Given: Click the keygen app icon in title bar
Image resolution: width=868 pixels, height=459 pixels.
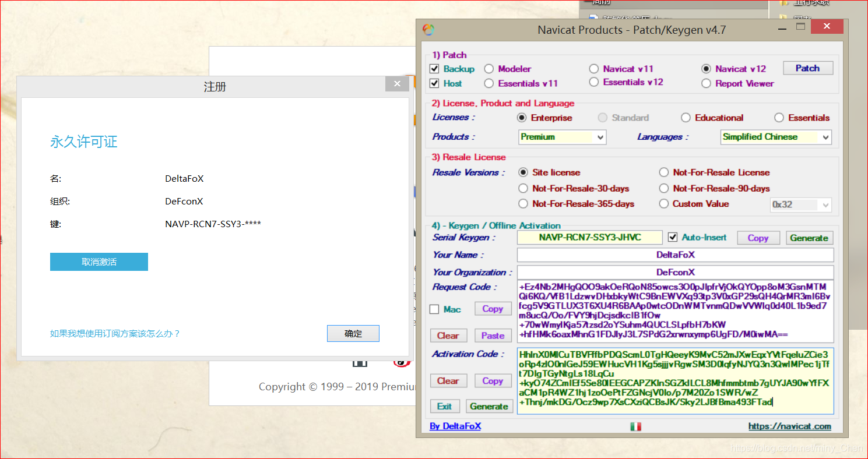Looking at the screenshot, I should (x=428, y=30).
